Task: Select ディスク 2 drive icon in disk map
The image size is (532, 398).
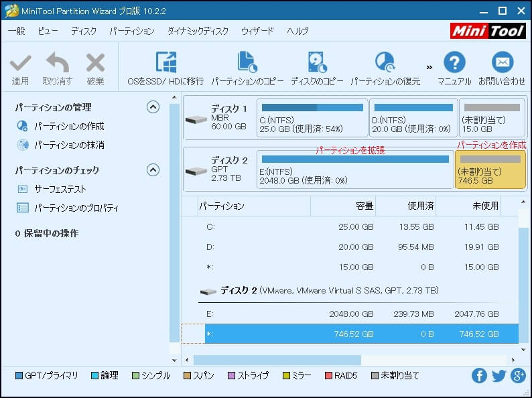Action: (196, 171)
